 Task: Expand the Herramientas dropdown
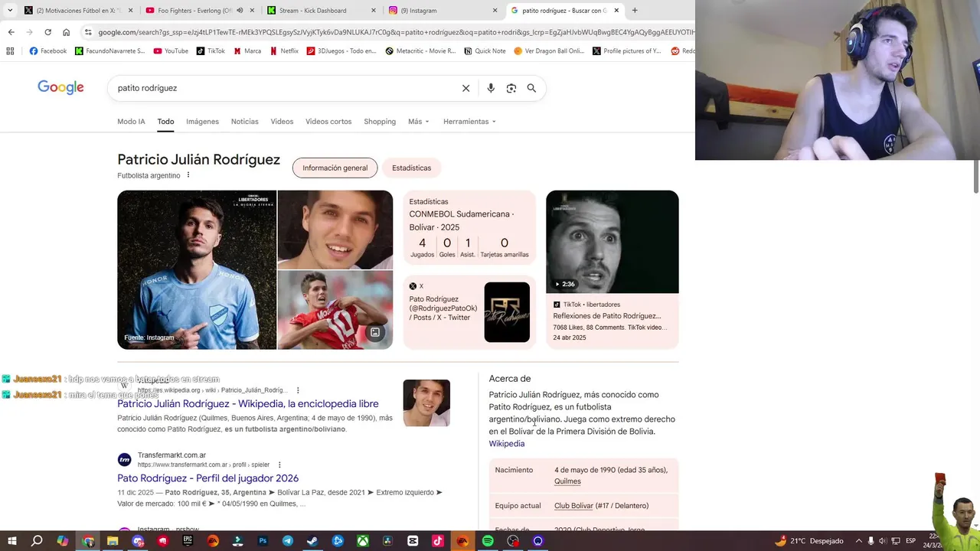[469, 122]
